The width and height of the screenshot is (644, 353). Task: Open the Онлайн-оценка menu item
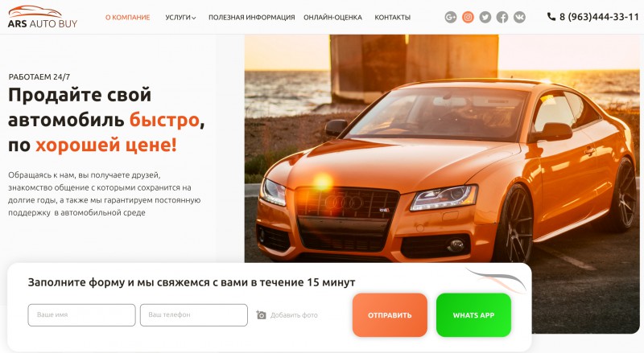(332, 17)
